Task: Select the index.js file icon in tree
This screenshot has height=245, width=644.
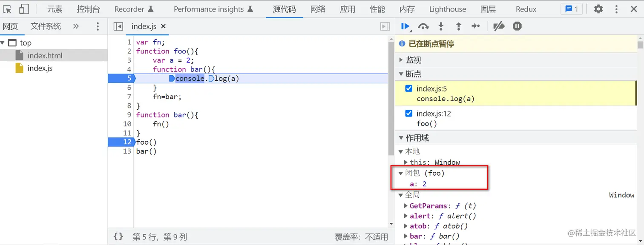Action: click(19, 68)
